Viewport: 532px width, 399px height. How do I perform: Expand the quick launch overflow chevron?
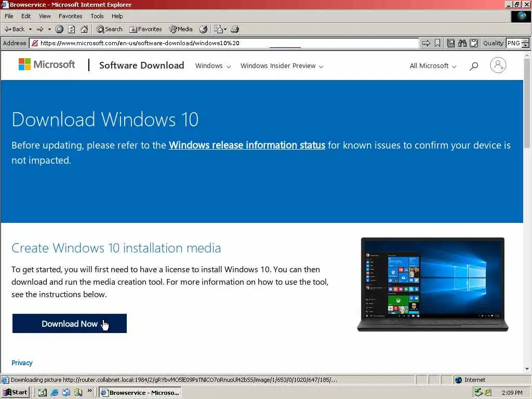(89, 391)
